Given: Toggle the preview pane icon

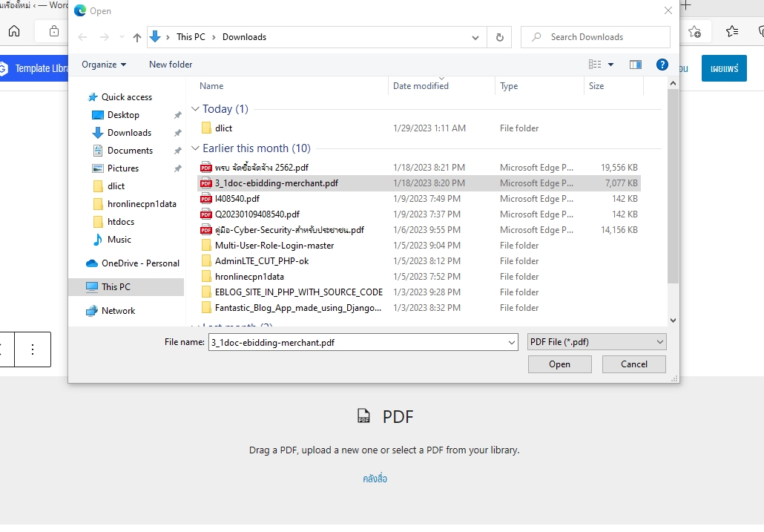Looking at the screenshot, I should [x=635, y=65].
